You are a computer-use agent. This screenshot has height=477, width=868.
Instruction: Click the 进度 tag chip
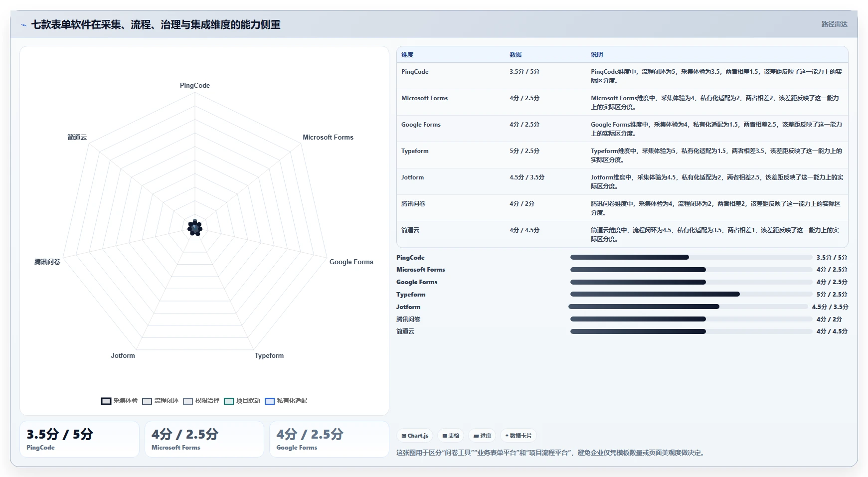pyautogui.click(x=482, y=436)
